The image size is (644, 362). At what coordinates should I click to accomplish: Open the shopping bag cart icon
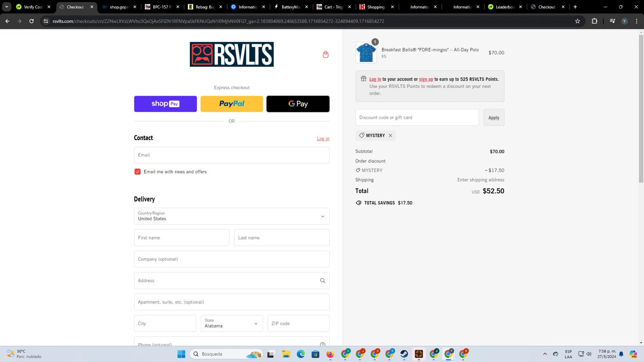(325, 54)
